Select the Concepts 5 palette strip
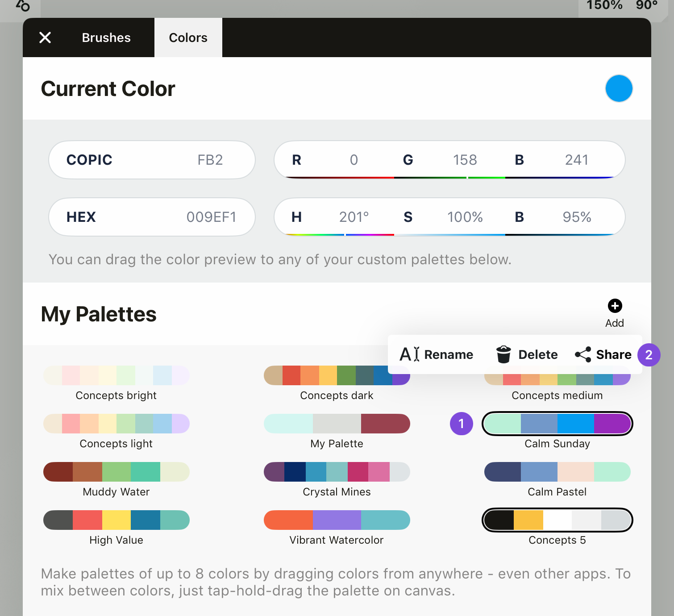Screen dimensions: 674x616 (558, 520)
